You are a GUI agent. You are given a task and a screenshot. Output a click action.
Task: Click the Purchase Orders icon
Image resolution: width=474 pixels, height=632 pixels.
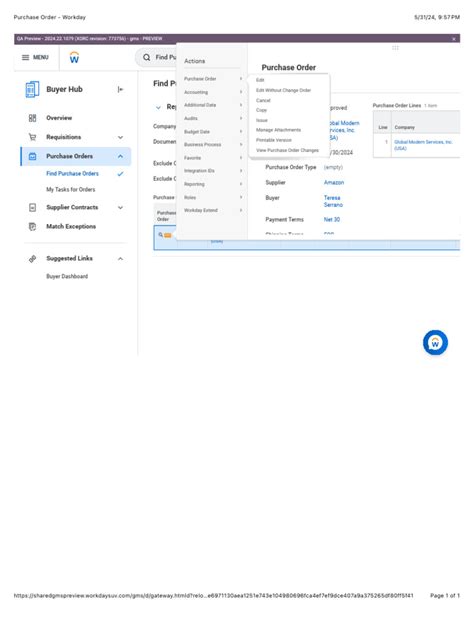(32, 156)
